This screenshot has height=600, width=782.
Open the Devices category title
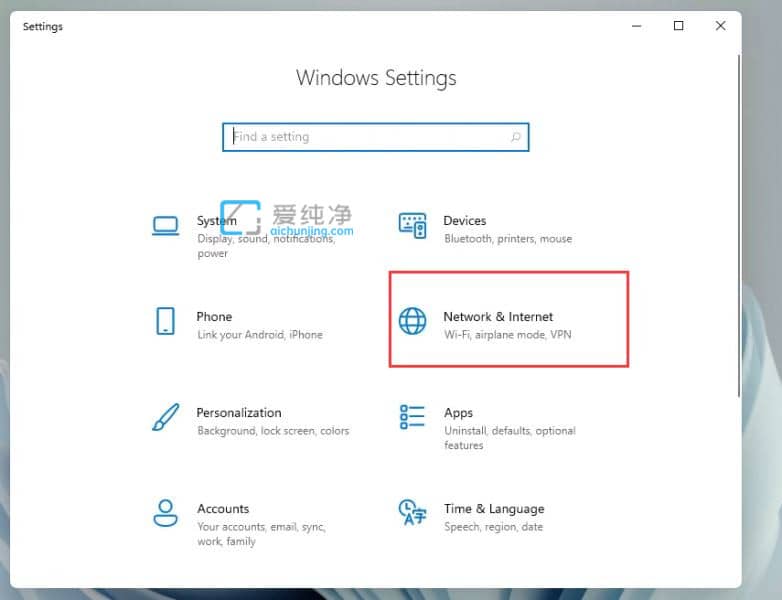(465, 220)
